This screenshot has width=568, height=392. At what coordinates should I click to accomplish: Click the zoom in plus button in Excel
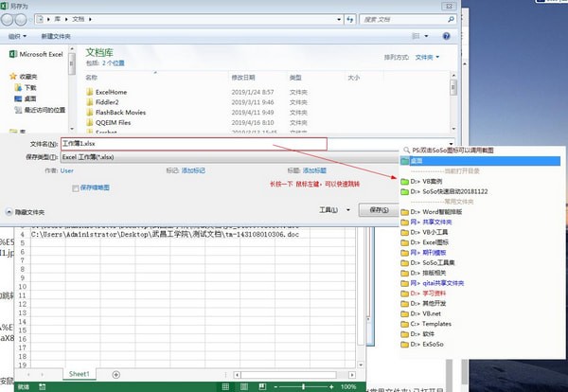tap(331, 387)
